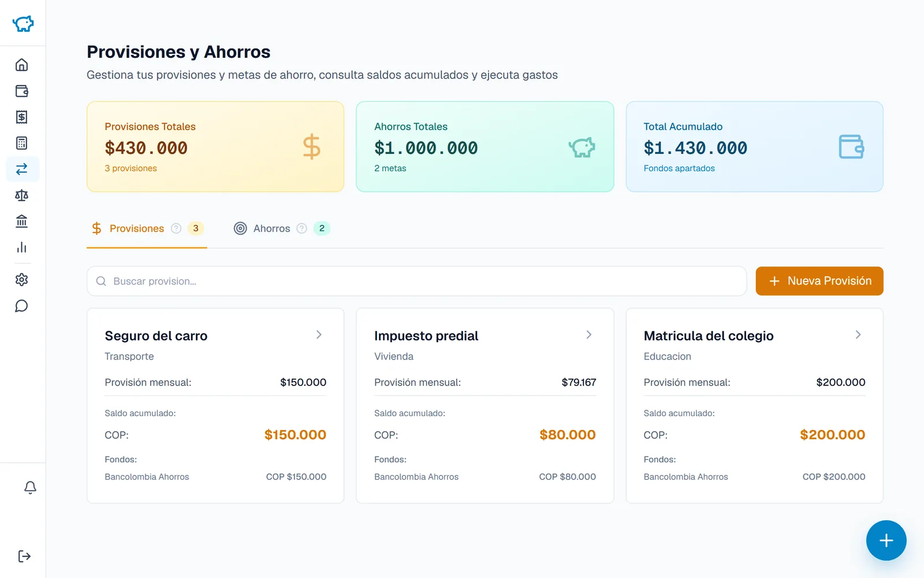
Task: Click the 'Fondos apartados' text
Action: (x=679, y=168)
